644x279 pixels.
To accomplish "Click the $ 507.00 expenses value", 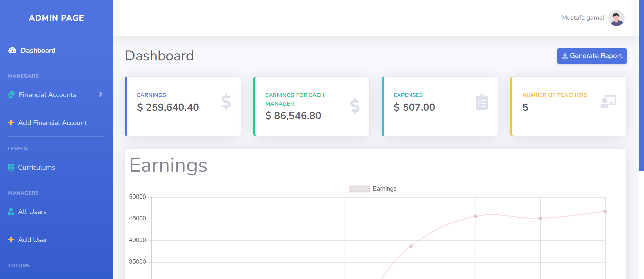I will tap(414, 107).
